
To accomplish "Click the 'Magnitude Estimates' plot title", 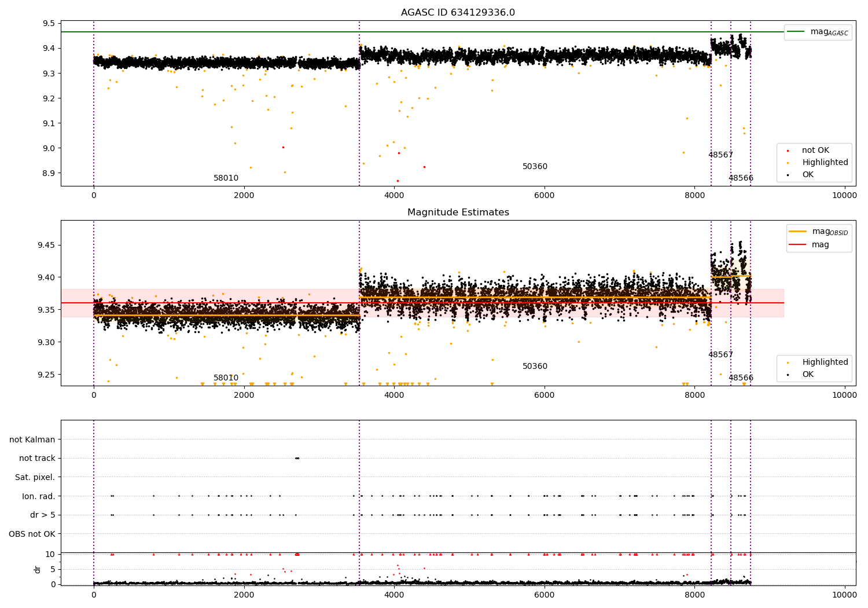I will coord(458,213).
